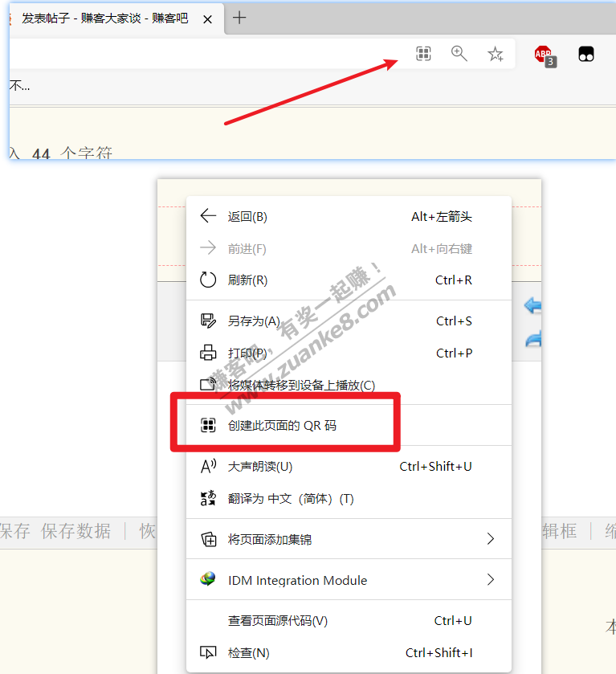Screen dimensions: 616x674
Task: Expand IDM Integration Module submenu arrow
Action: click(x=490, y=580)
